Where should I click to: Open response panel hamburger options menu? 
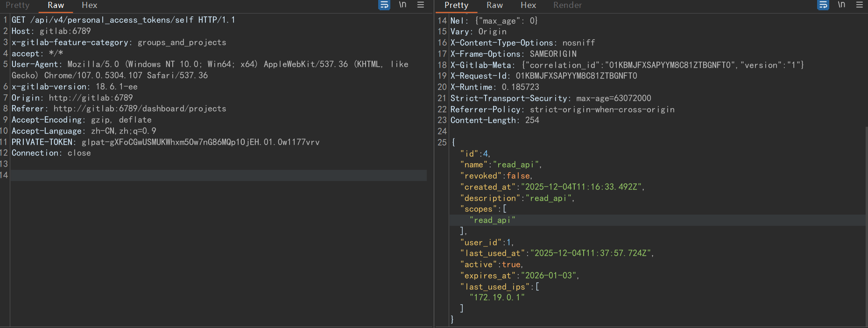(x=860, y=5)
